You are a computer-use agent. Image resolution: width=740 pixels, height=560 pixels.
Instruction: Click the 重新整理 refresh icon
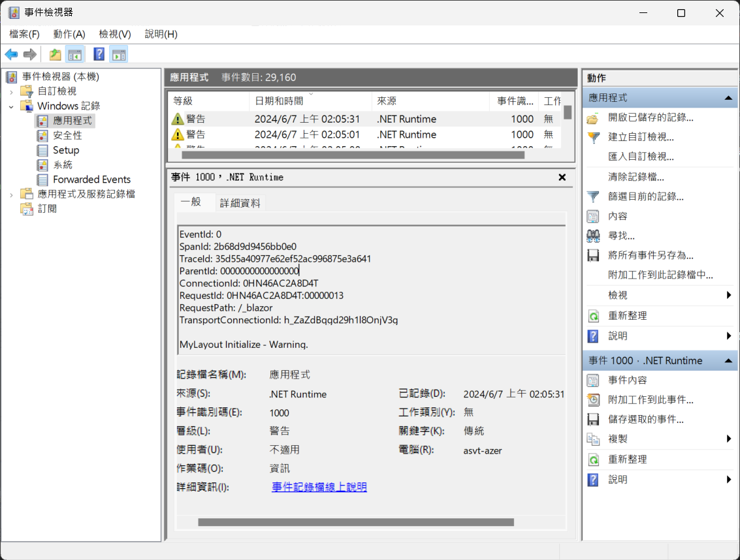[x=593, y=316]
